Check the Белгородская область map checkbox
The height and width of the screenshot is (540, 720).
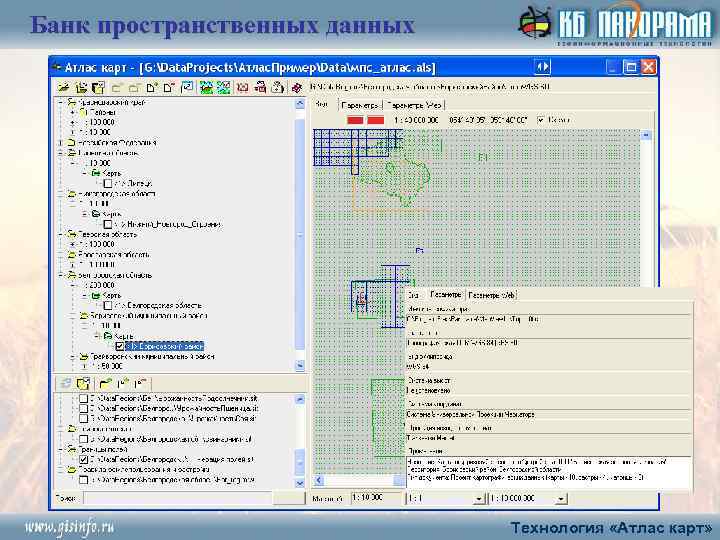(x=108, y=305)
